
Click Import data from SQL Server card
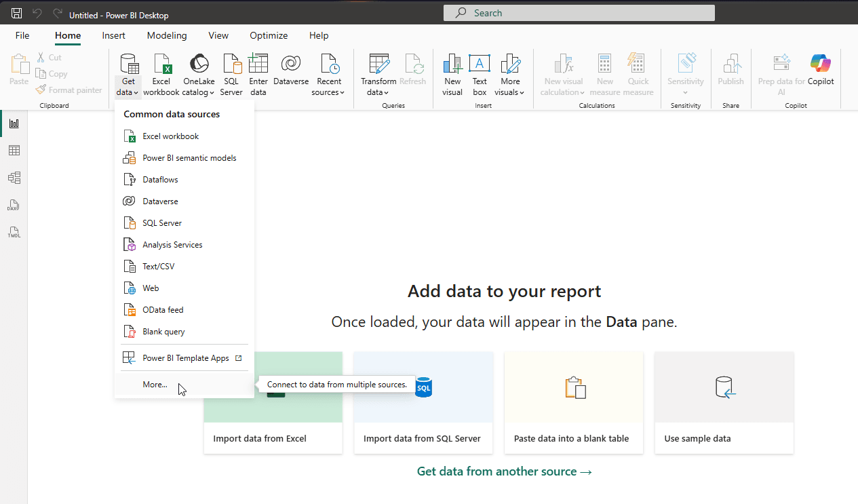(423, 403)
